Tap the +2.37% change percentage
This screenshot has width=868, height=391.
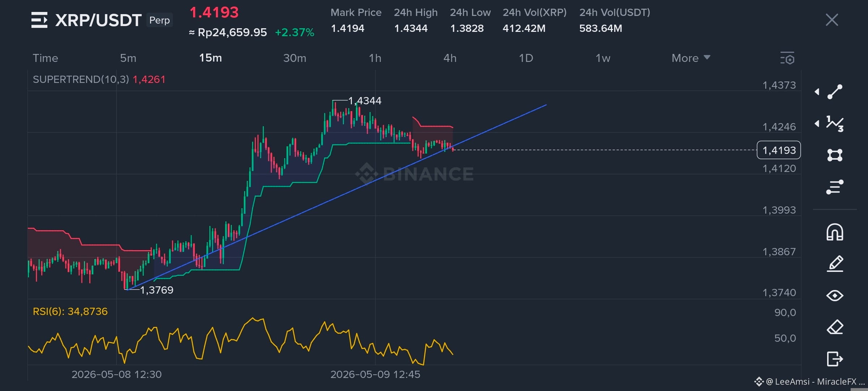pos(295,33)
